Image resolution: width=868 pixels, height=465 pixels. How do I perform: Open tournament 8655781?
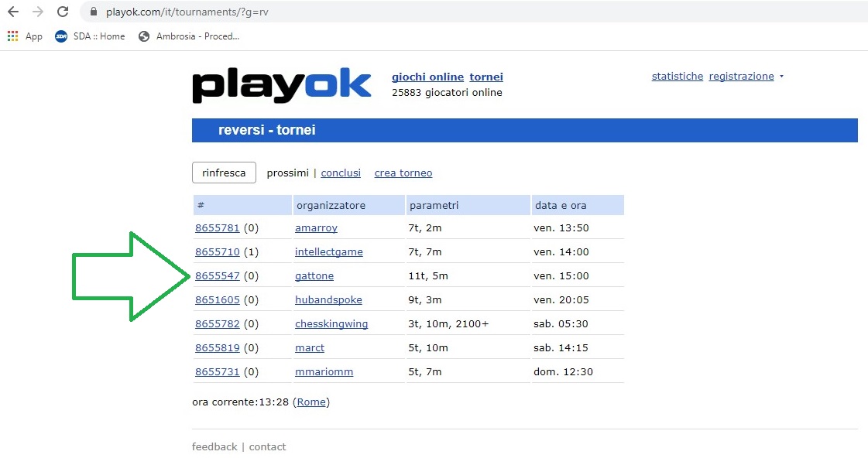217,227
